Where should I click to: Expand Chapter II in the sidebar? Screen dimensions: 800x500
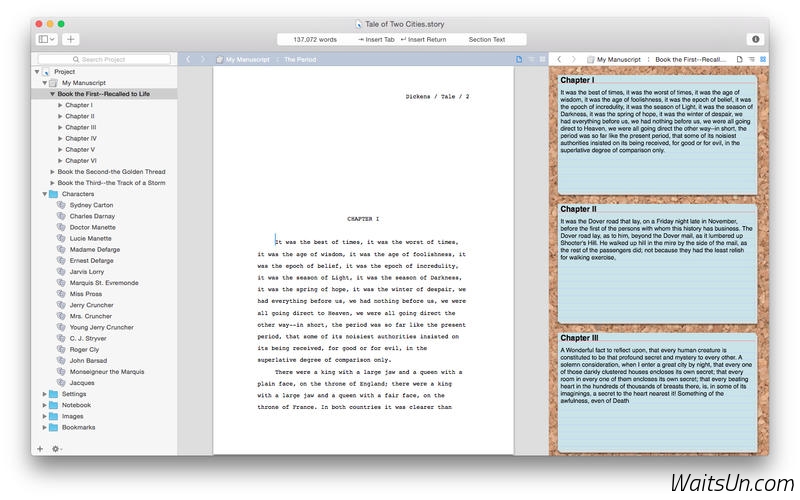tap(60, 116)
